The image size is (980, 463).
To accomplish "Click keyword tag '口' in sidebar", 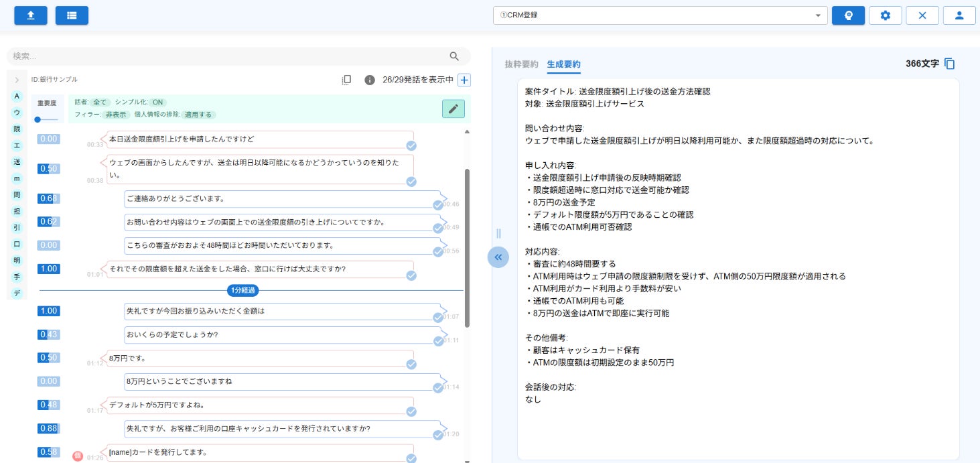I will [x=17, y=244].
